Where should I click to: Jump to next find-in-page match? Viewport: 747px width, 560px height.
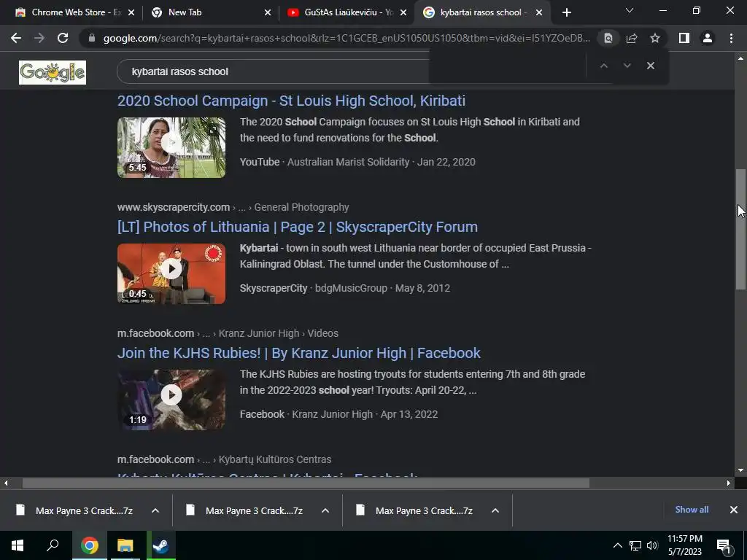[x=627, y=66]
